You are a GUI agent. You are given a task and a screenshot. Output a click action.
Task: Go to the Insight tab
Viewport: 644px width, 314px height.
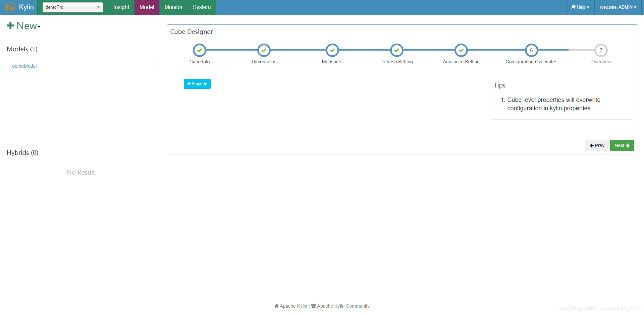[x=121, y=7]
